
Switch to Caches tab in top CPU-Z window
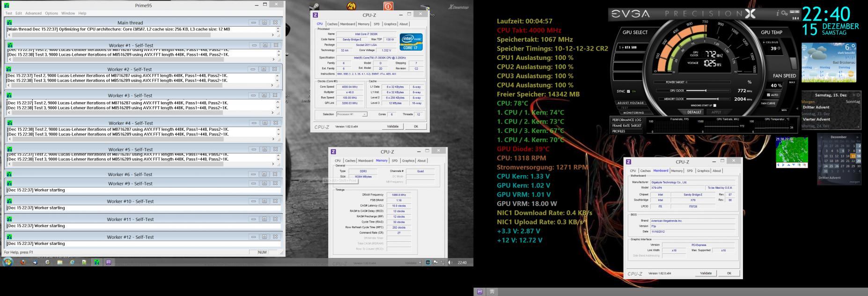[332, 24]
